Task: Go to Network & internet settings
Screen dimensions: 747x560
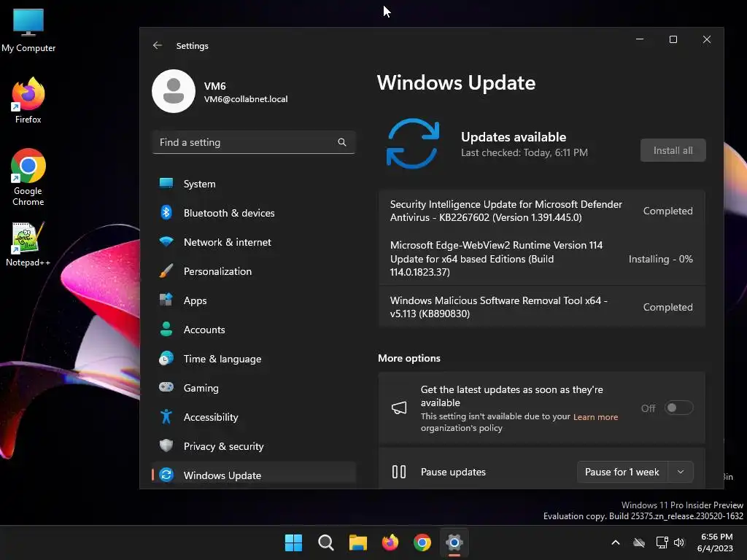Action: coord(254,241)
